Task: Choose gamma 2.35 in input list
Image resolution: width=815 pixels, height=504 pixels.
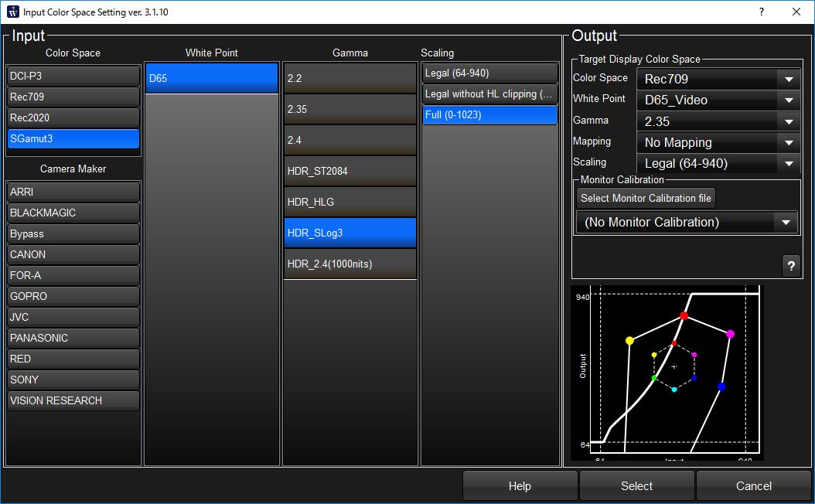Action: (350, 109)
